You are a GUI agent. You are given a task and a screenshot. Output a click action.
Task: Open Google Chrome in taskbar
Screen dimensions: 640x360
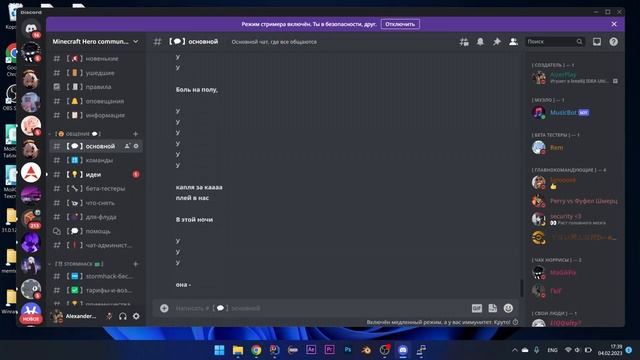pos(256,350)
